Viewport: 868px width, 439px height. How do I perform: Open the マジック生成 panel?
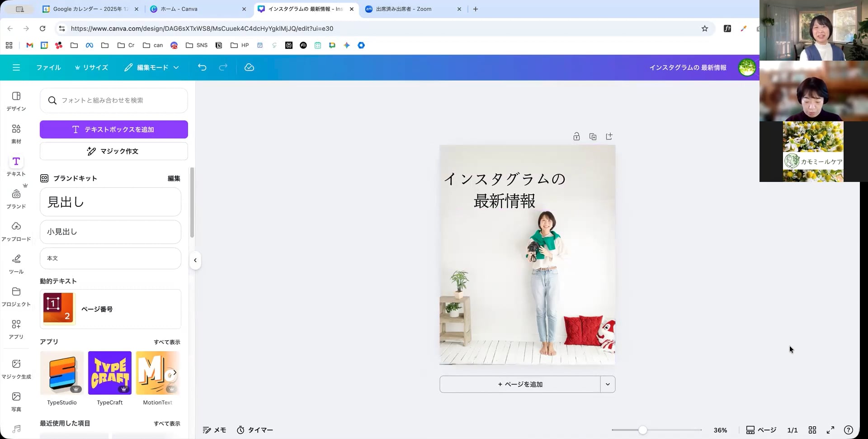point(16,367)
